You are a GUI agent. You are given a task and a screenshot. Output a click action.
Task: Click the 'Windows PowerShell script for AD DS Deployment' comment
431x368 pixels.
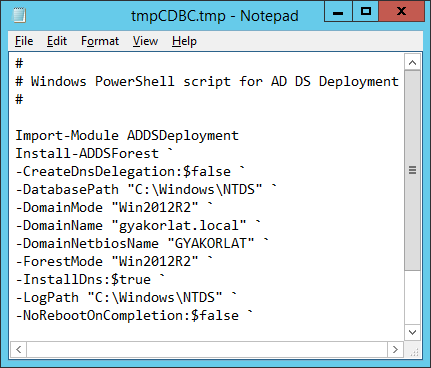pos(215,81)
